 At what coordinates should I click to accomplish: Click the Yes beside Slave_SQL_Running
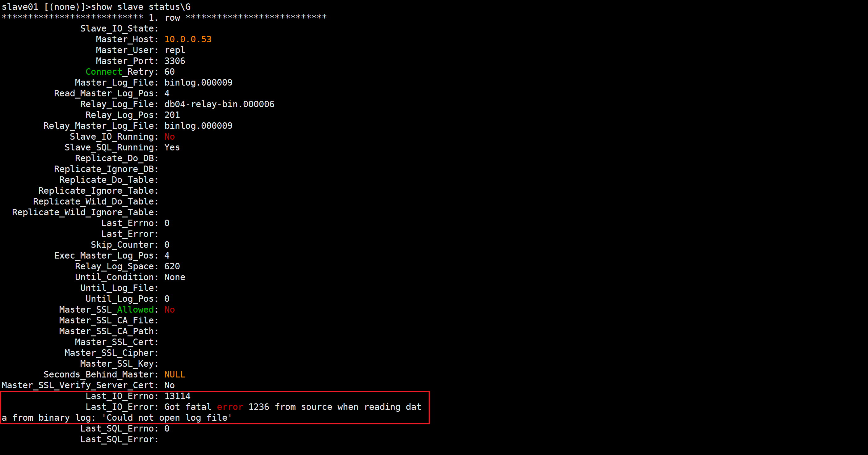pos(172,147)
